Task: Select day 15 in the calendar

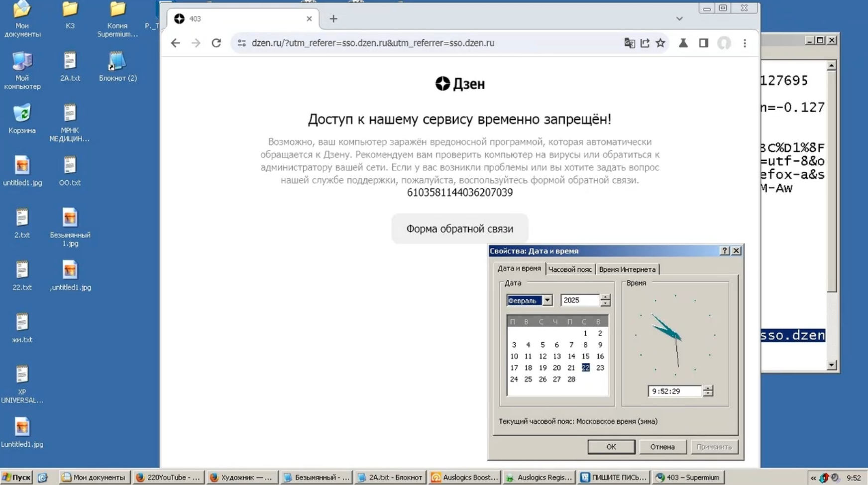Action: pos(585,356)
